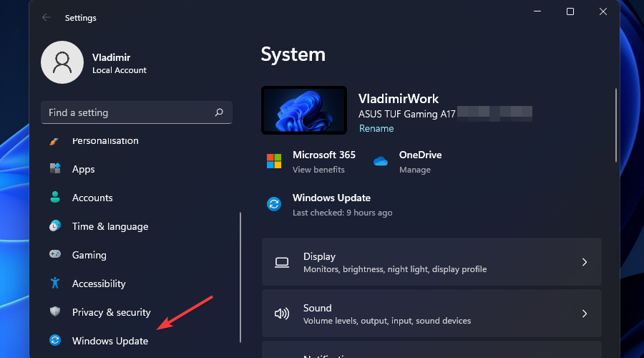Viewport: 644px width, 358px height.
Task: Click View benefits under Microsoft 365
Action: 318,170
